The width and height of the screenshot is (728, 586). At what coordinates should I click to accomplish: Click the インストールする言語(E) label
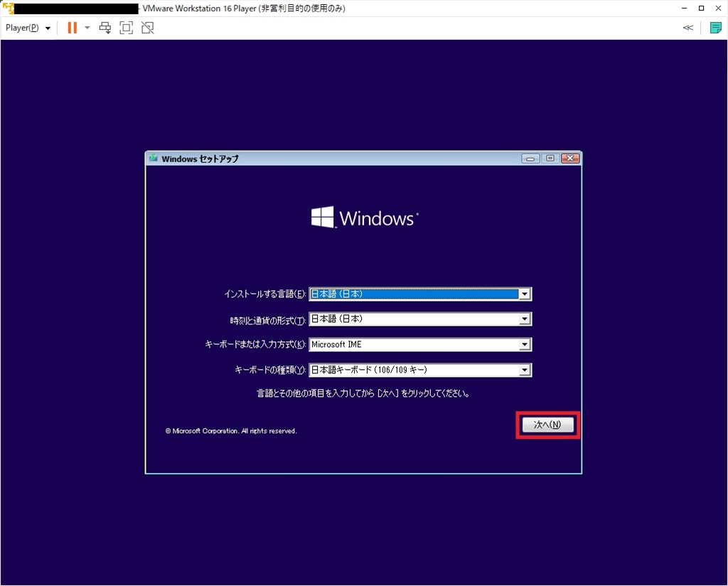point(264,294)
